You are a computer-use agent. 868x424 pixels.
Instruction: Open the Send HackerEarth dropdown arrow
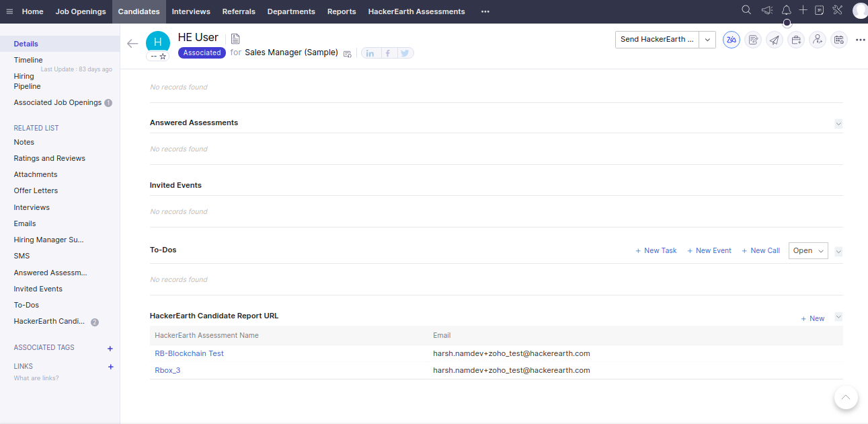pos(707,40)
